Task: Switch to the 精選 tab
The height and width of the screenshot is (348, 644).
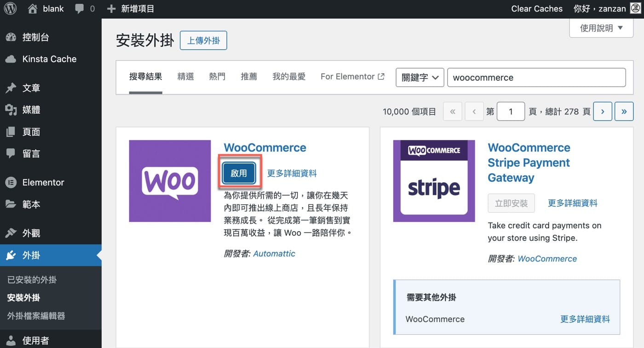Action: [186, 77]
